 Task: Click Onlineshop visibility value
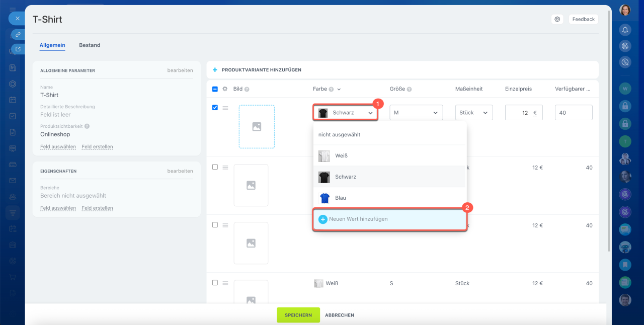[55, 134]
